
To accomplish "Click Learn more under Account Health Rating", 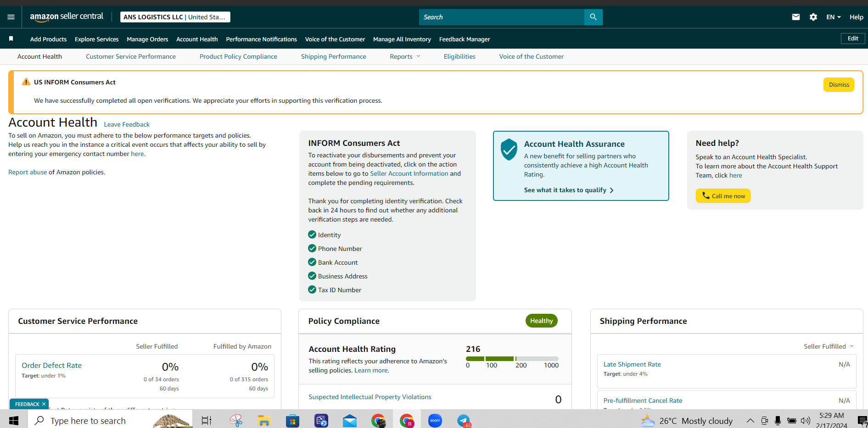I will click(x=371, y=370).
